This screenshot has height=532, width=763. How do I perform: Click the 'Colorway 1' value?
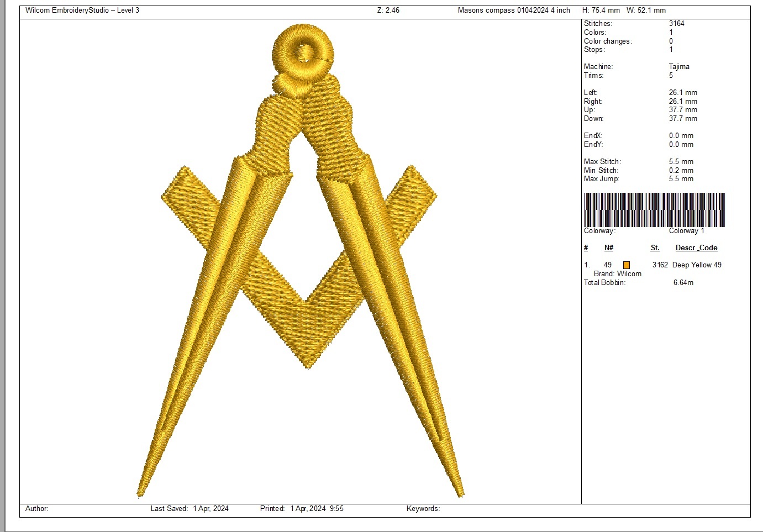click(687, 231)
